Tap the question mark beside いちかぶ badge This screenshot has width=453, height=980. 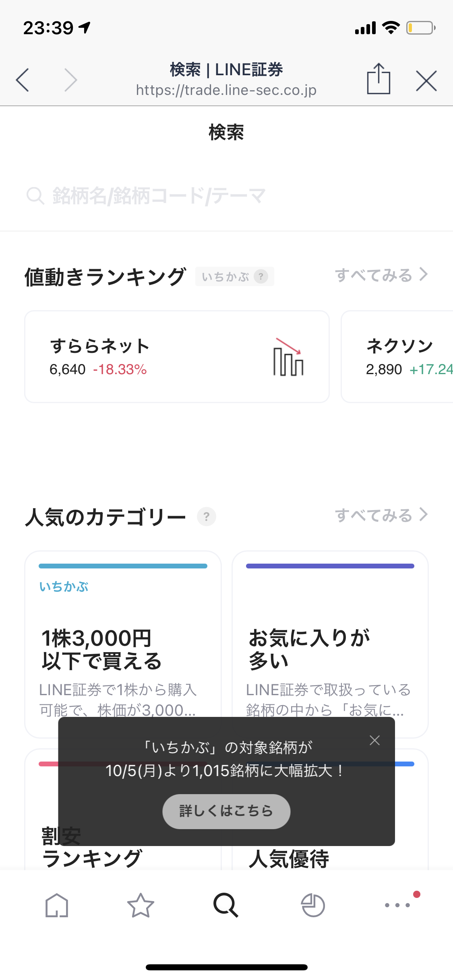pos(261,276)
